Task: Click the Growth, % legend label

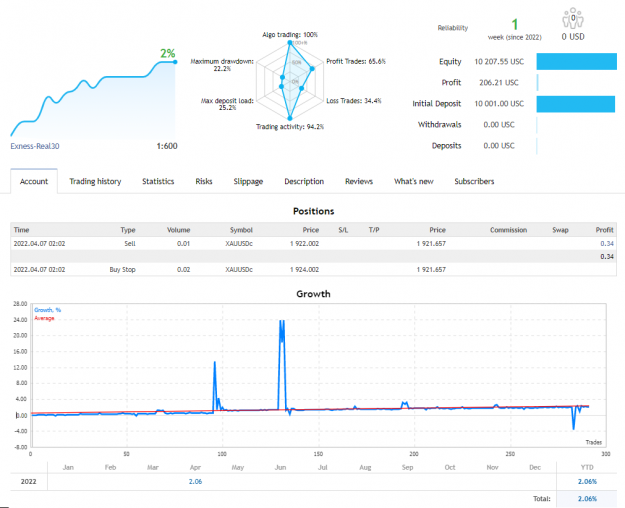Action: 47,310
